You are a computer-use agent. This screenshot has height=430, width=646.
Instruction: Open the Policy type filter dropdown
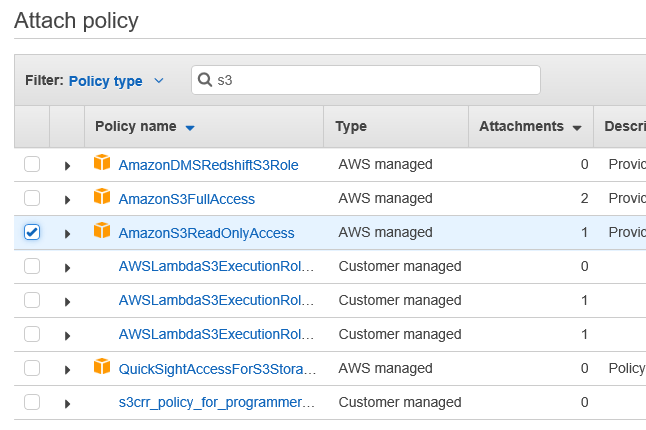click(115, 81)
